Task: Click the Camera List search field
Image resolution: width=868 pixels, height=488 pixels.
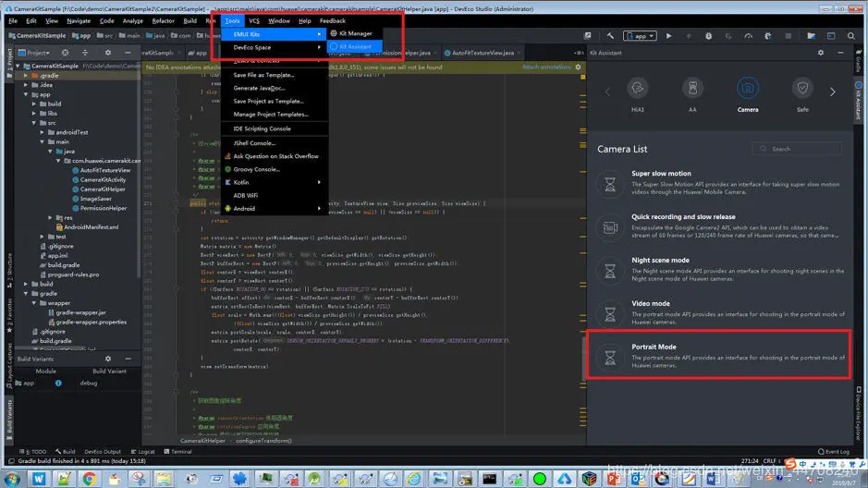Action: (797, 149)
